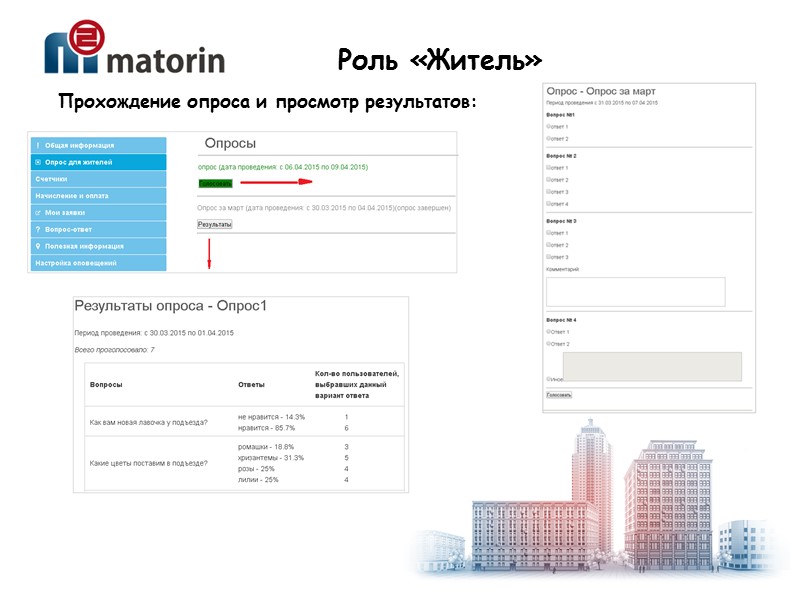Click the Вопрос № 3 label

pyautogui.click(x=561, y=221)
